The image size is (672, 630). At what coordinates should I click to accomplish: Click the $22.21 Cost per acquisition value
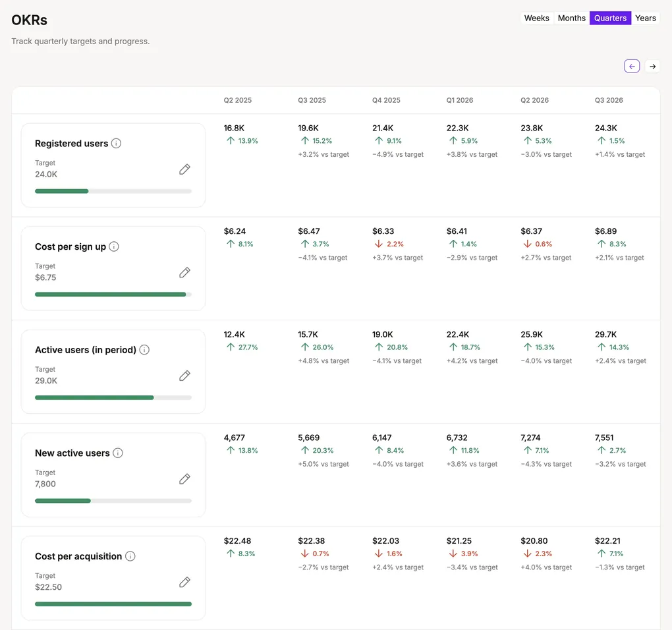[607, 541]
